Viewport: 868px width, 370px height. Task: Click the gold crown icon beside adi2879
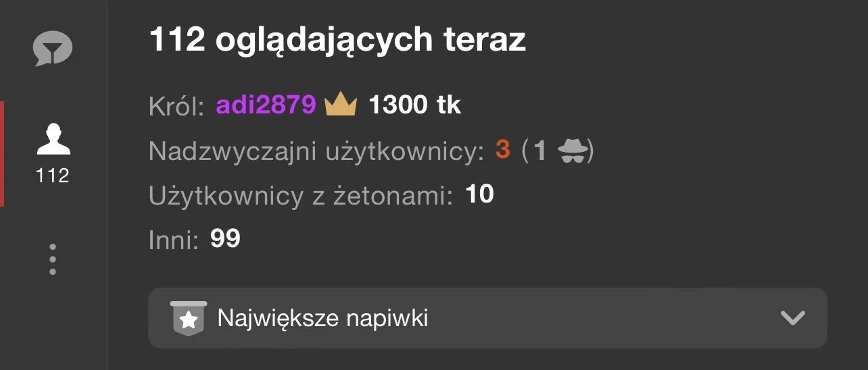click(x=340, y=105)
